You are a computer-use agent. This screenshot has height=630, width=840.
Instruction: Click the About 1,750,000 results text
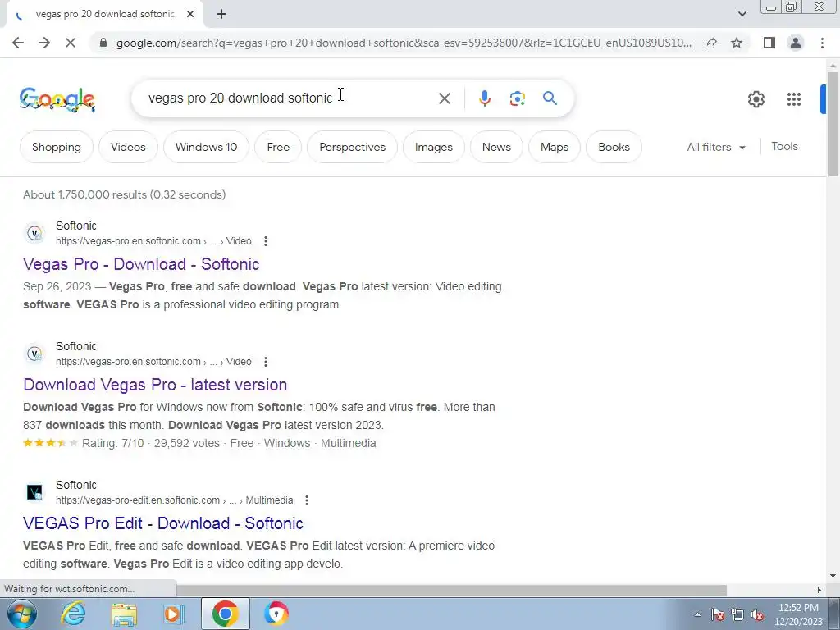(x=125, y=194)
